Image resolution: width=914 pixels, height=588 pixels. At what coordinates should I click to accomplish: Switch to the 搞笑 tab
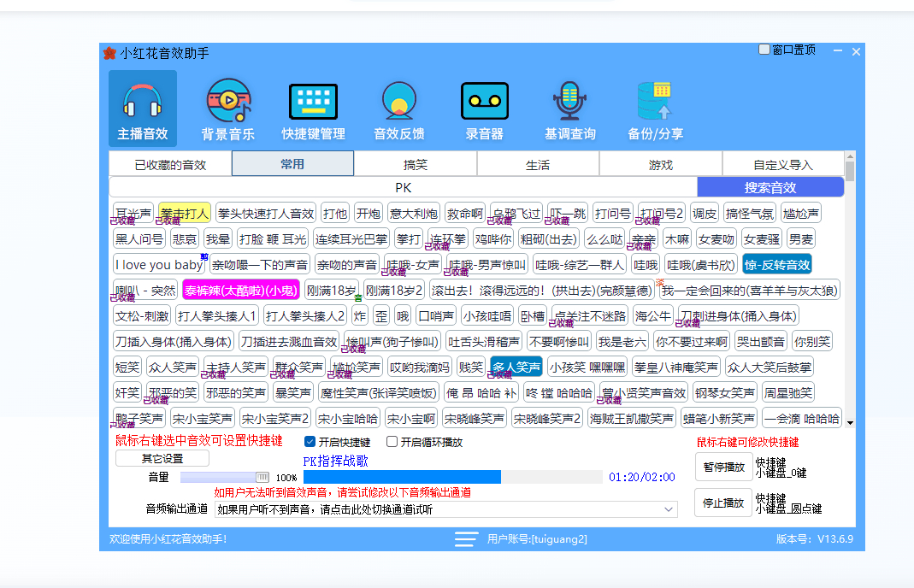[x=415, y=164]
